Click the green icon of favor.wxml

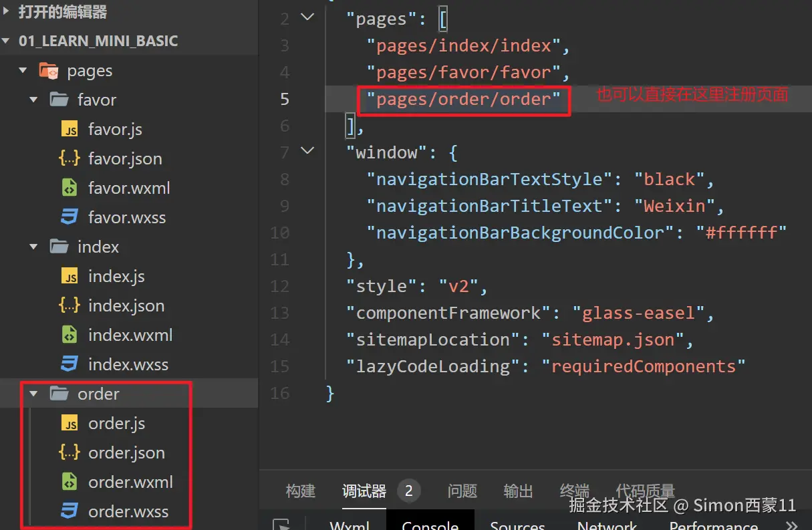click(70, 188)
